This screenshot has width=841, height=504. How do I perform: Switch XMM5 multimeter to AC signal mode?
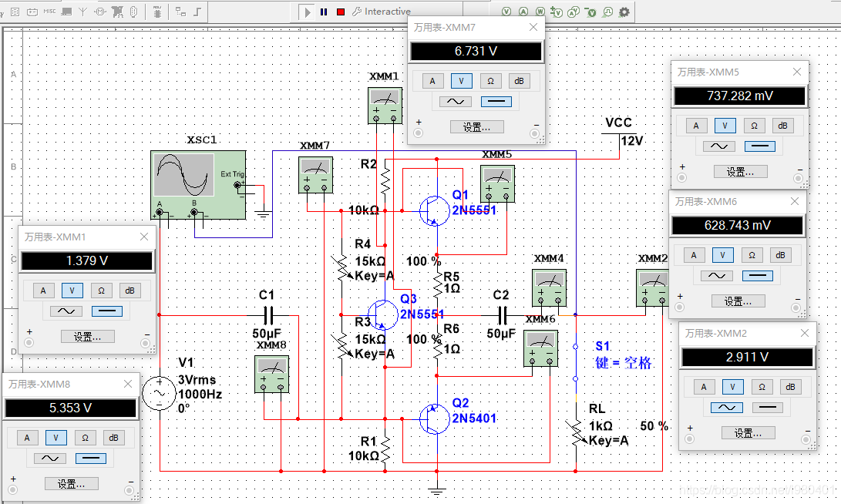pyautogui.click(x=719, y=146)
